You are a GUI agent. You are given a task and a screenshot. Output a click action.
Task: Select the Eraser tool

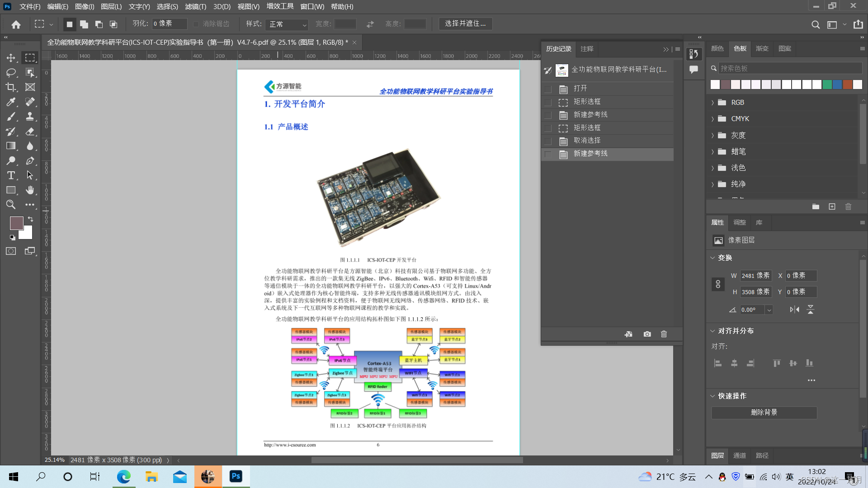30,131
